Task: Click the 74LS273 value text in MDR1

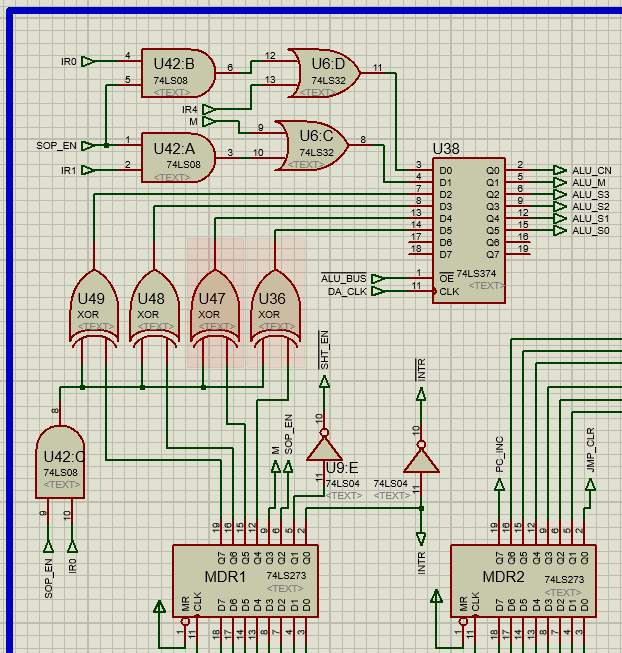Action: (x=286, y=576)
